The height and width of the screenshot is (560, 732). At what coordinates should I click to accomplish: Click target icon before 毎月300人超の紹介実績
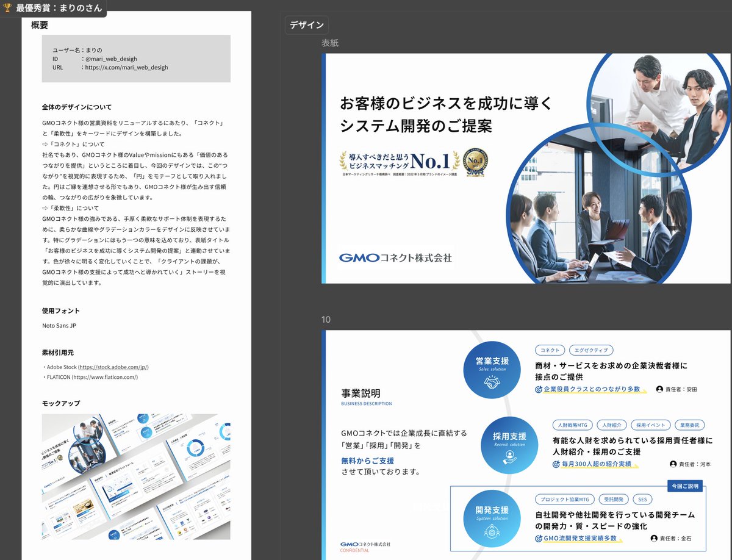556,464
